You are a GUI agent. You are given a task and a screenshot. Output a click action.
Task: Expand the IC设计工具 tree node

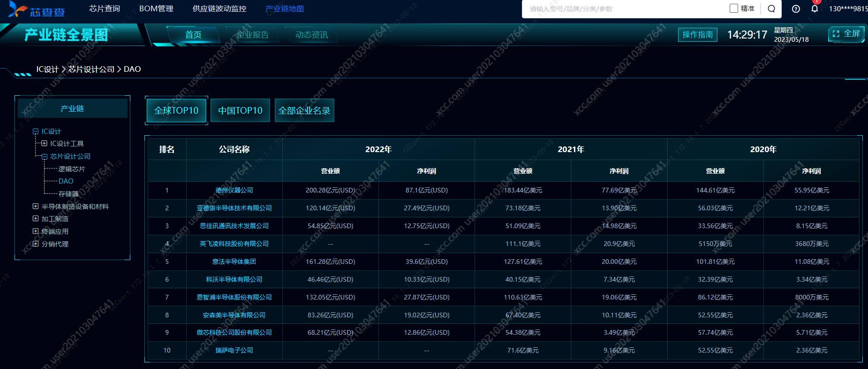click(44, 144)
